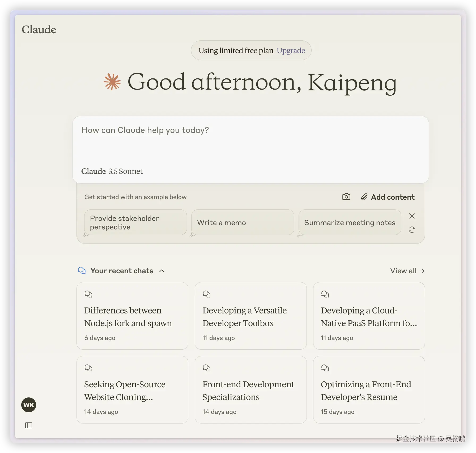Click chat icon on the Node.js fork card
This screenshot has width=476, height=453.
88,294
